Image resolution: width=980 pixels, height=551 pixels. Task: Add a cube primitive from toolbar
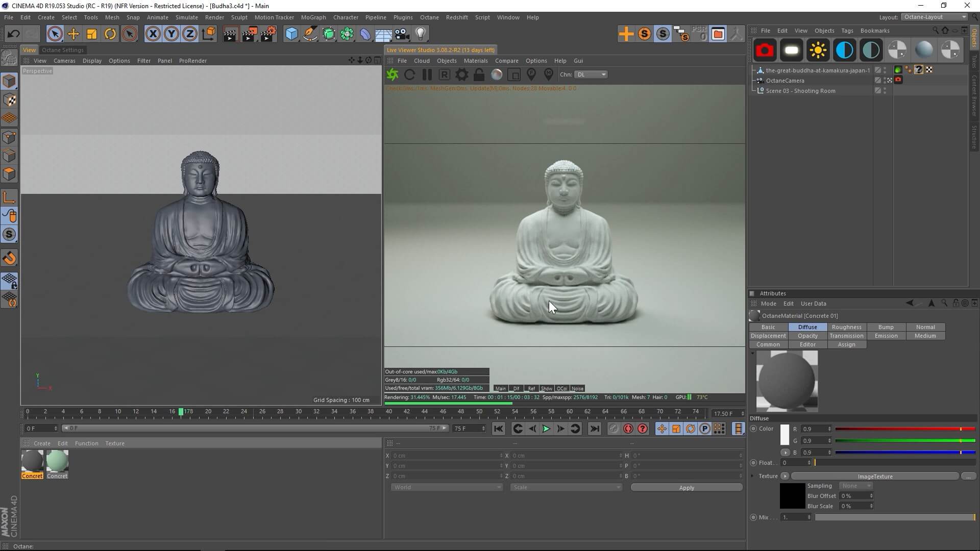291,34
